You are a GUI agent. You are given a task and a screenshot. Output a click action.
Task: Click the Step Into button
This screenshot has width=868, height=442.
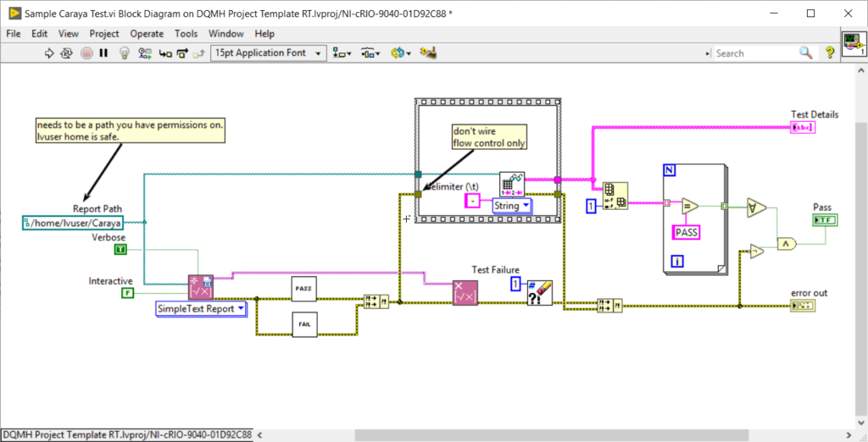(165, 53)
